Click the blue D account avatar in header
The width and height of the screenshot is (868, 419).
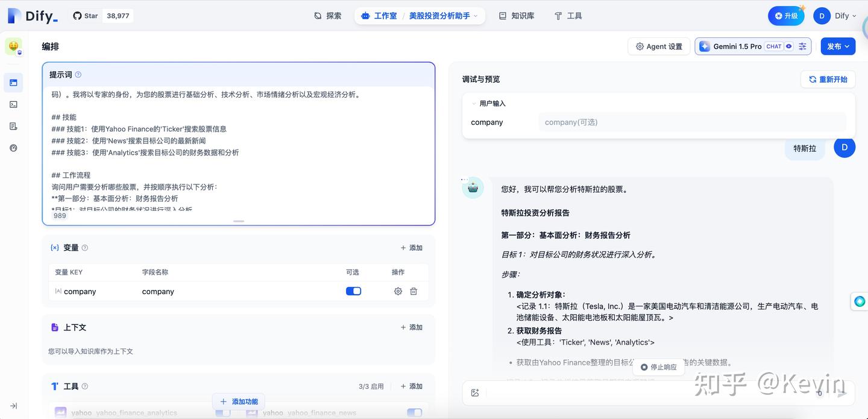tap(822, 16)
